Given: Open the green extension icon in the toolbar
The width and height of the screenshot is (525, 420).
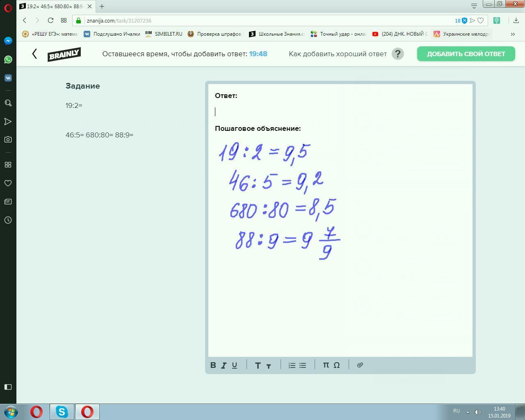Looking at the screenshot, I should [497, 21].
